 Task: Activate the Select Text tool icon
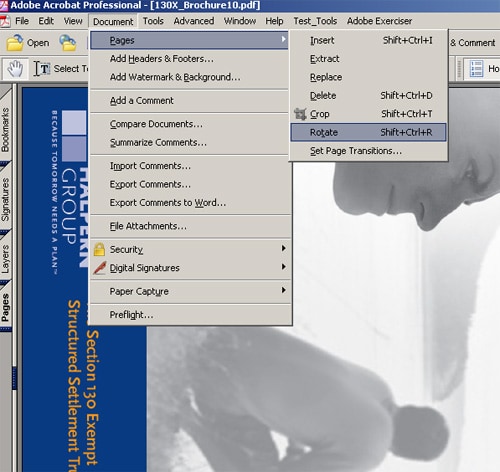[42, 69]
